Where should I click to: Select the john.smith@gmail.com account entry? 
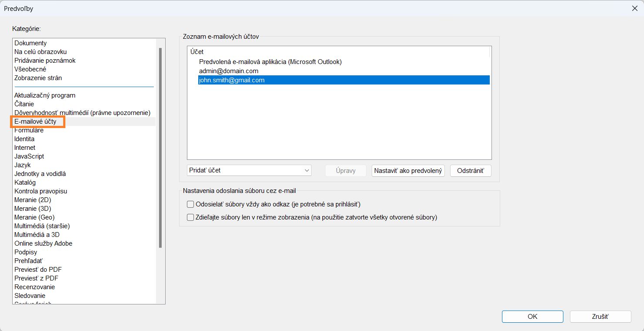point(232,80)
